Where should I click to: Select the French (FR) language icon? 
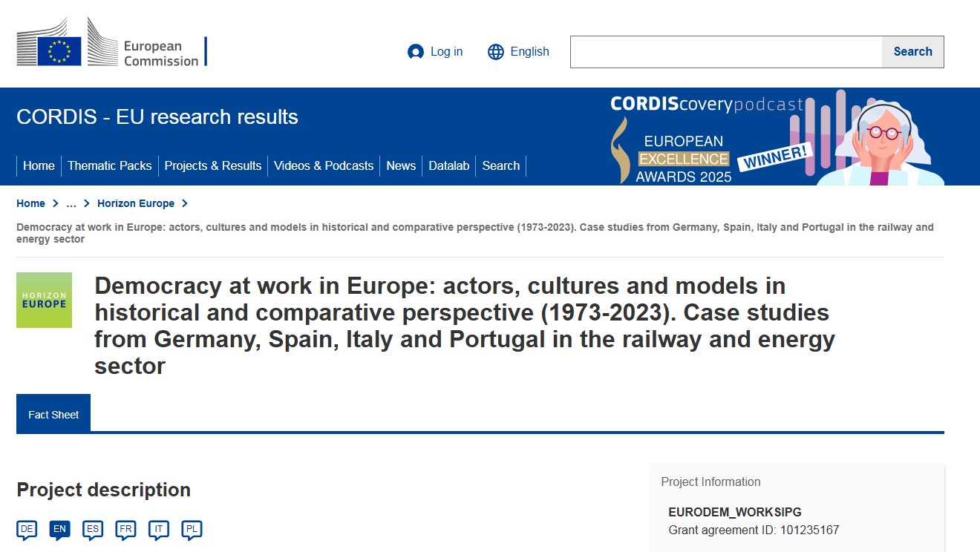point(125,529)
